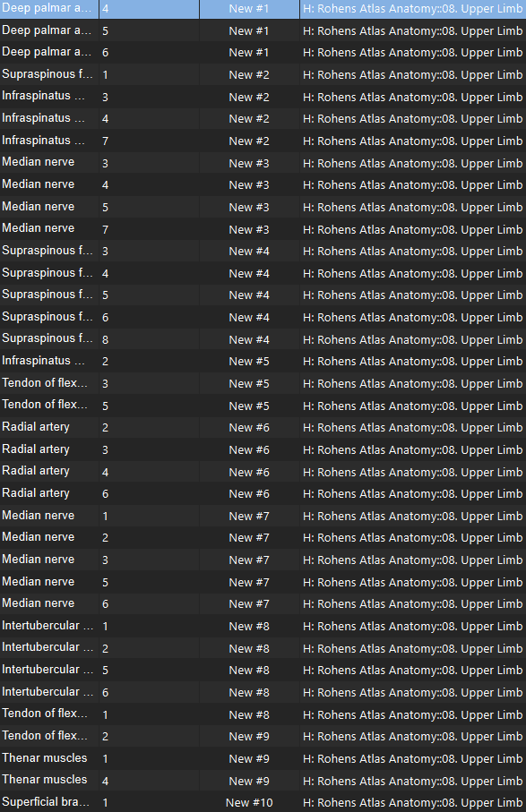Click the Supraspinous row numbered 8
Screen dimensions: 526x812
pos(263,339)
